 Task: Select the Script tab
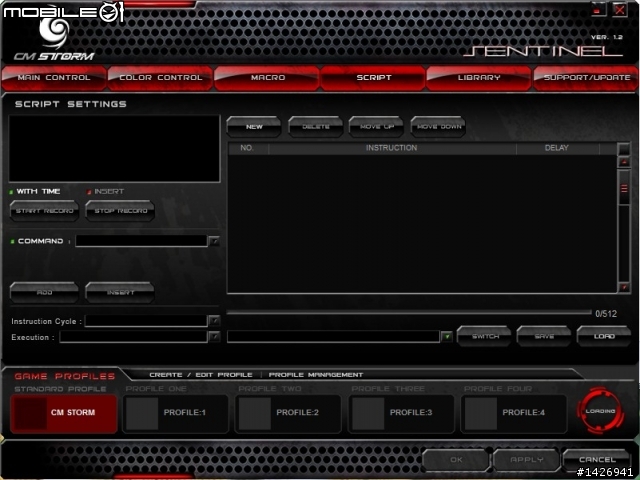click(373, 78)
